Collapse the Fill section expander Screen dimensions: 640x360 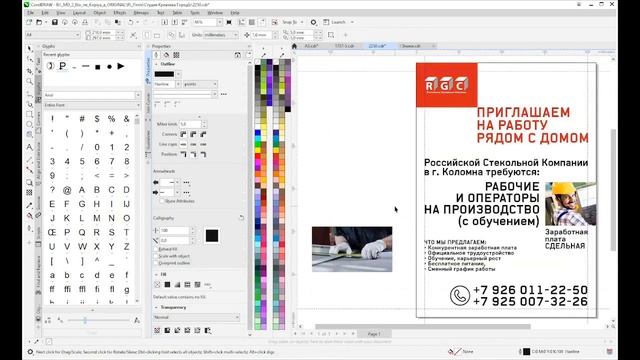(156, 274)
